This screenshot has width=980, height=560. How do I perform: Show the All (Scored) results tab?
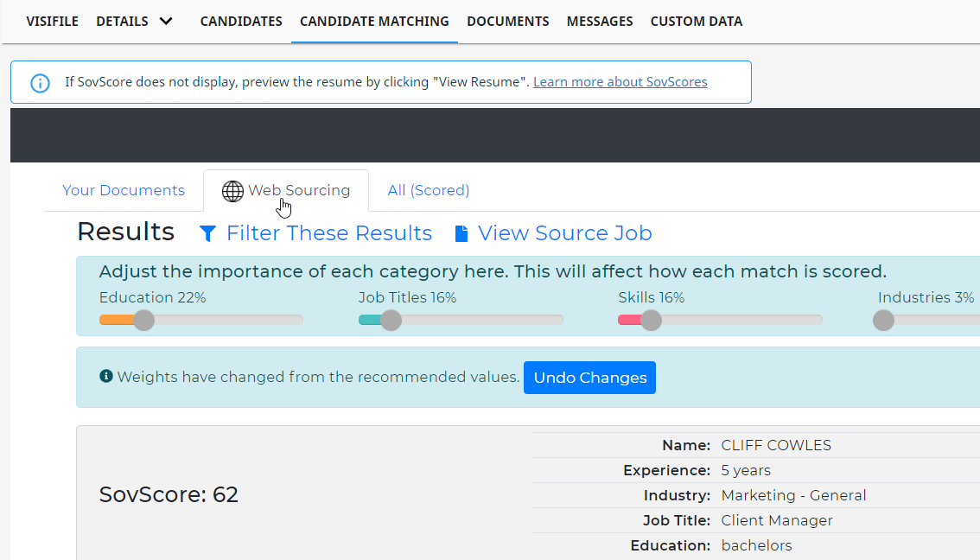[x=429, y=191]
